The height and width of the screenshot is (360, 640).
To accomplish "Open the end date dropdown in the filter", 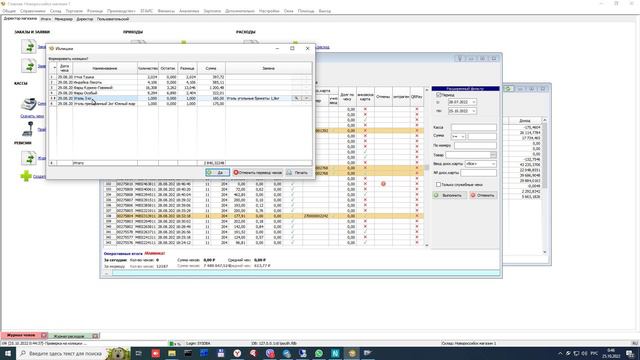I will (473, 111).
